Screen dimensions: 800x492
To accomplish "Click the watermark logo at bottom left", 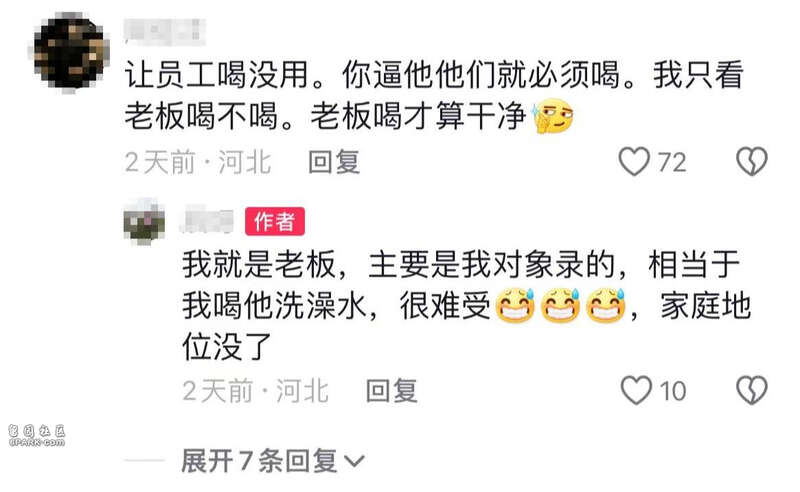I will 37,435.
